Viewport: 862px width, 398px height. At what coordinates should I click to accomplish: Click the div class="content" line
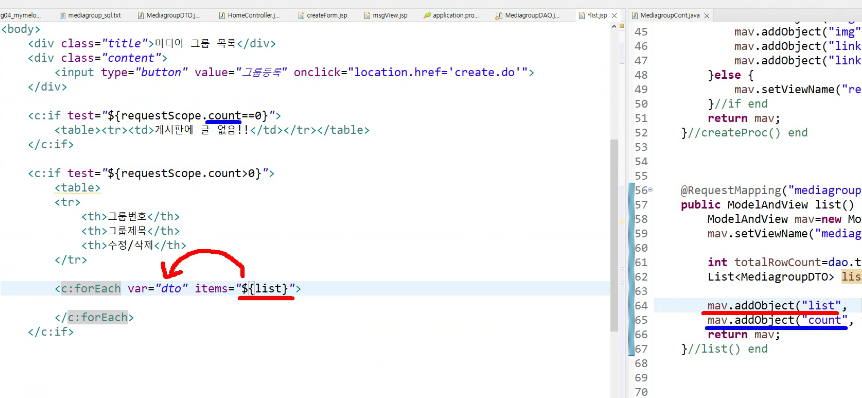(98, 58)
